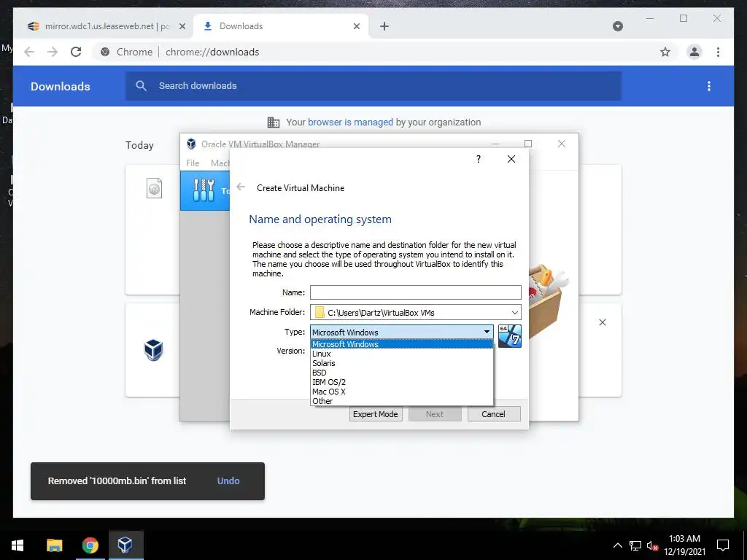Open the 'browser is managed' link

tap(350, 122)
